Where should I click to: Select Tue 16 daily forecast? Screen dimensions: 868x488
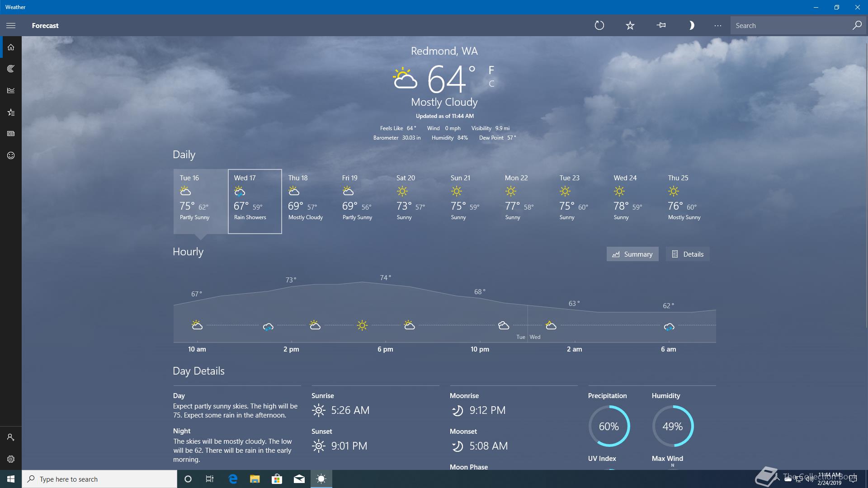tap(200, 202)
